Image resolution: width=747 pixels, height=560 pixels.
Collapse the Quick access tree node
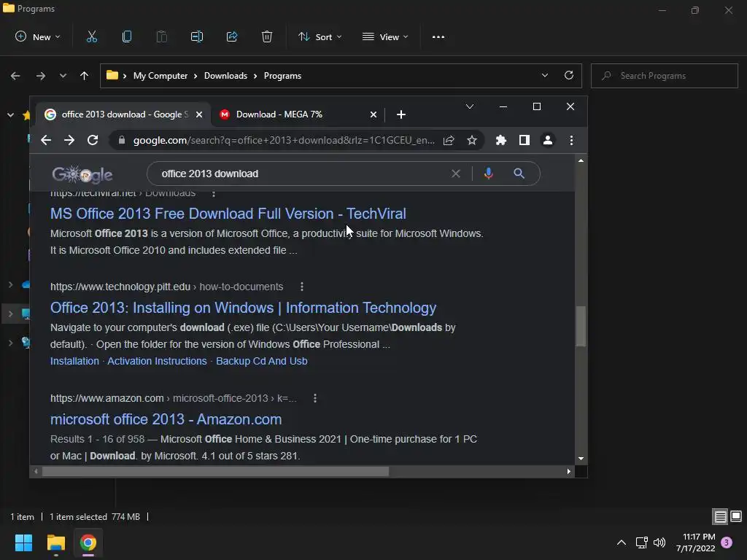tap(10, 114)
